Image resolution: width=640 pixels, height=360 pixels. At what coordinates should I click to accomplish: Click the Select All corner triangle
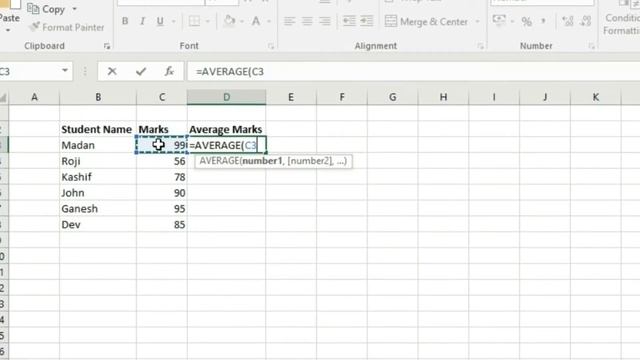point(4,97)
